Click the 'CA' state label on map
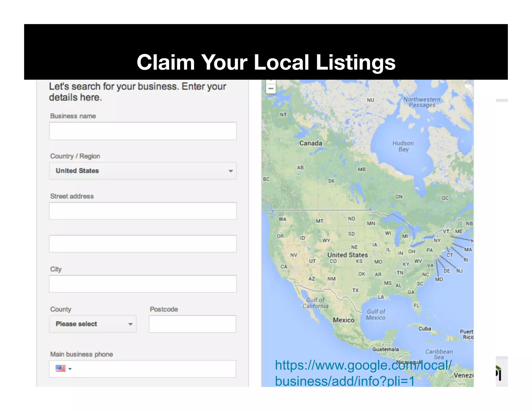The height and width of the screenshot is (411, 532). click(x=284, y=267)
